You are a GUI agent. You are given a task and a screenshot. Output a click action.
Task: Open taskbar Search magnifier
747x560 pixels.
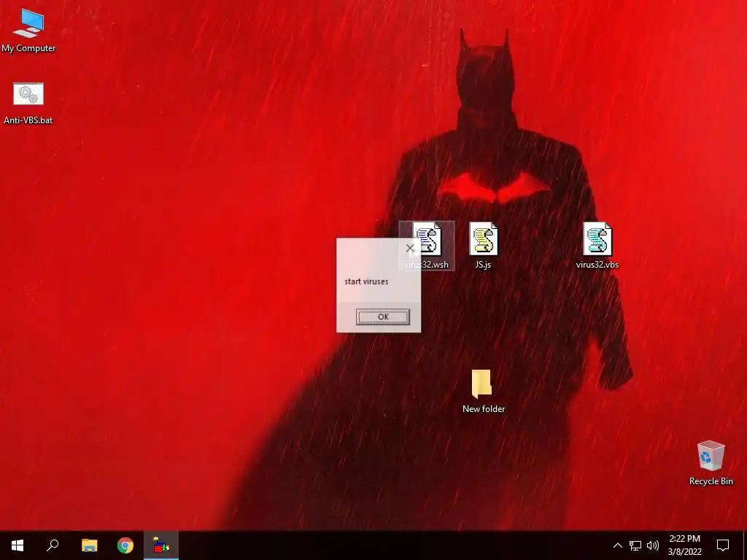point(53,545)
